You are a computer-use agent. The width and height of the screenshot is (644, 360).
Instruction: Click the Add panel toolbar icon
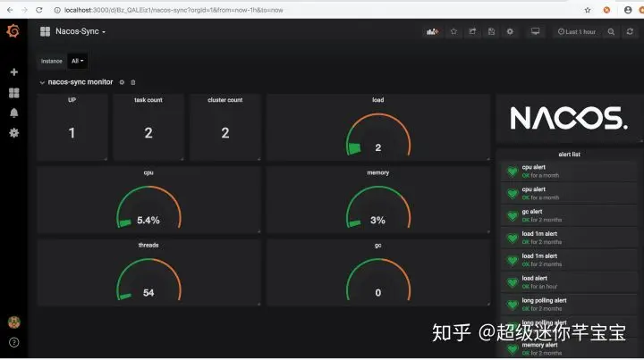pos(433,31)
